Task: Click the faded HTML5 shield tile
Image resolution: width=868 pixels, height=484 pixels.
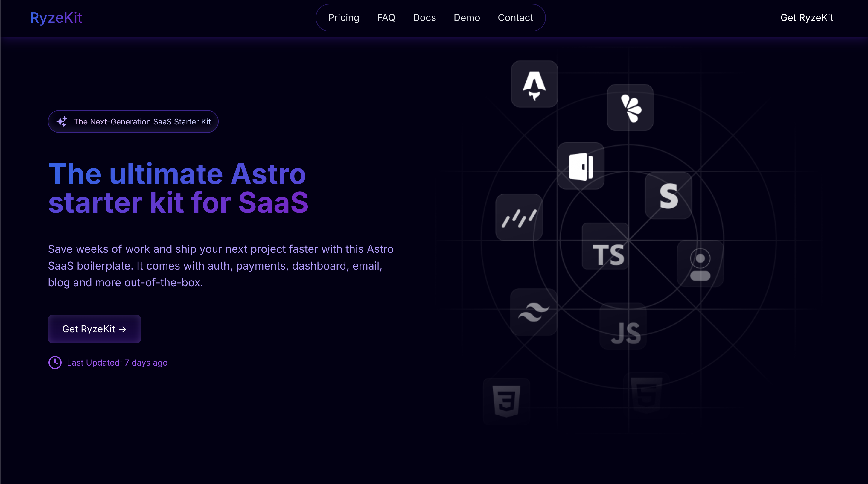Action: [x=646, y=395]
